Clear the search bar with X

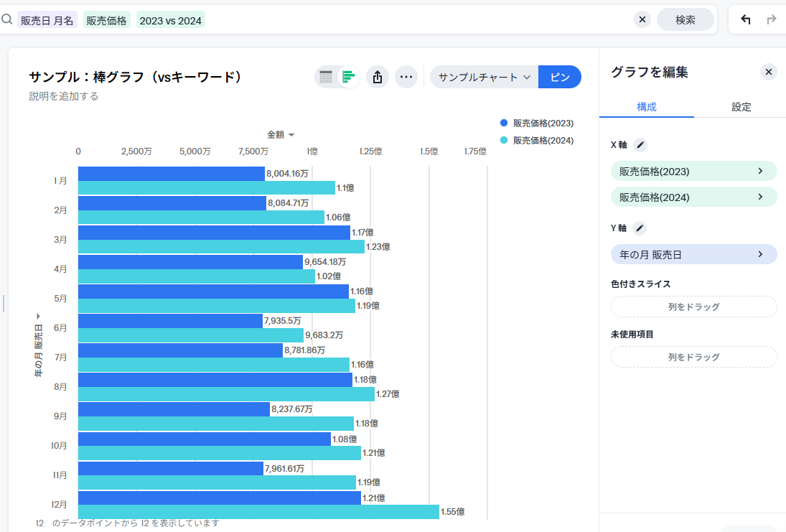pyautogui.click(x=642, y=19)
